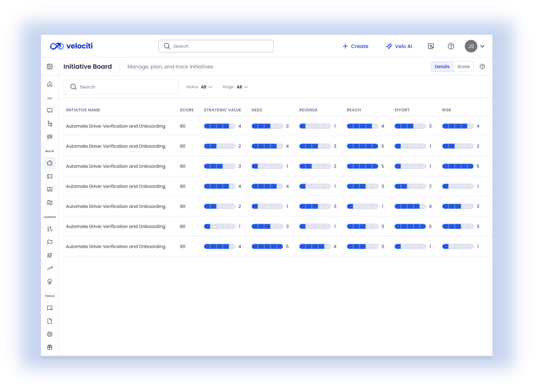Image resolution: width=537 pixels, height=392 pixels.
Task: Open the puzzle-piece Initiatives sidebar icon
Action: [x=50, y=163]
